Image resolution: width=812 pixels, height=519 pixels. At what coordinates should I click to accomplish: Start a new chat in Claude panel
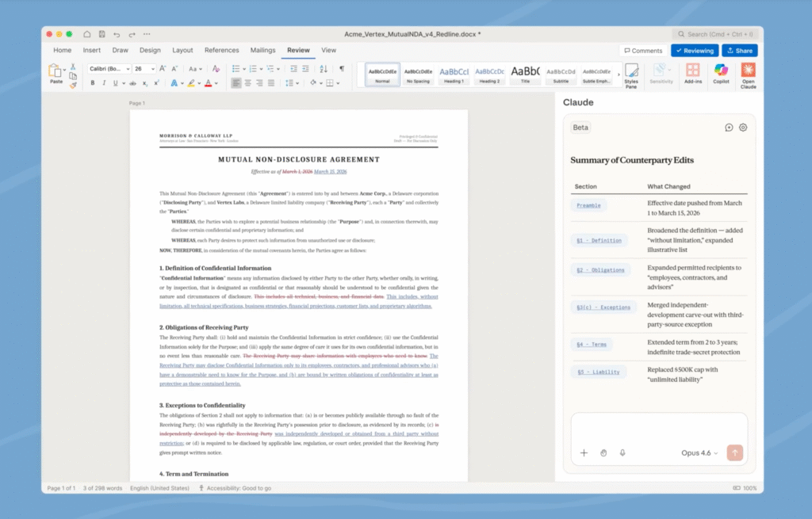pyautogui.click(x=729, y=128)
